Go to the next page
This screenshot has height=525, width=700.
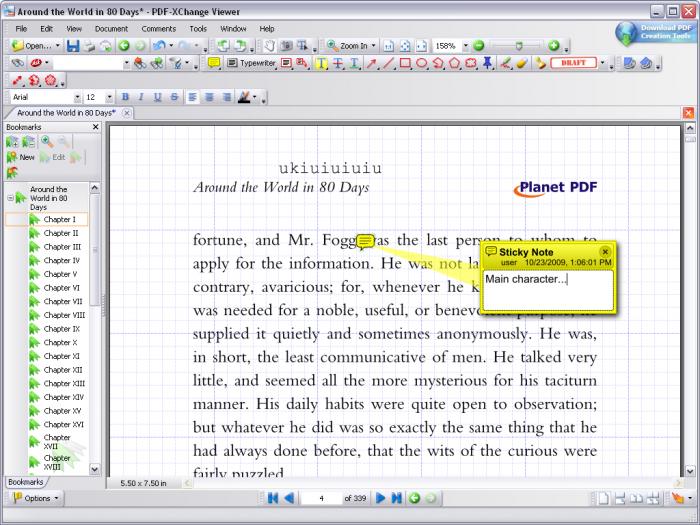tap(381, 497)
